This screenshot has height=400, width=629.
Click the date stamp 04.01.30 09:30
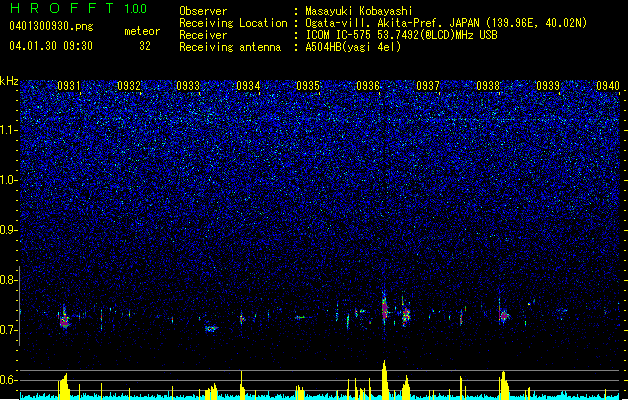[x=51, y=46]
